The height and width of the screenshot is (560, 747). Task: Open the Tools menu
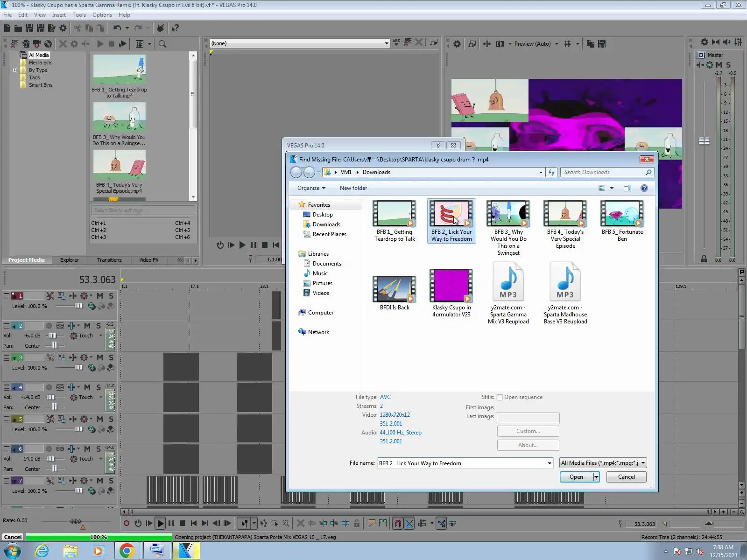click(x=79, y=15)
